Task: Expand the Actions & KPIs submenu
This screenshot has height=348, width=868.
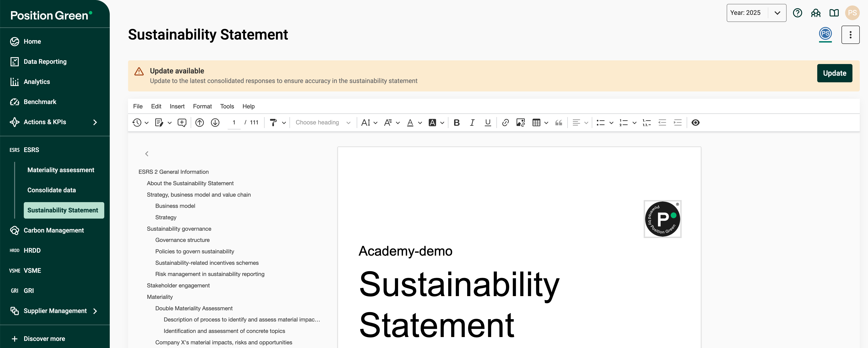Action: (95, 122)
